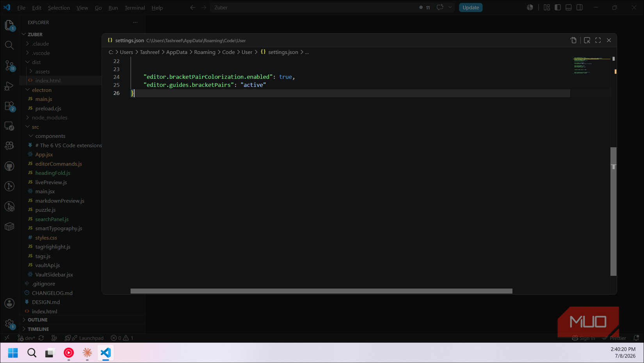Viewport: 644px width, 363px height.
Task: Open Windows taskbar search
Action: coord(32,353)
